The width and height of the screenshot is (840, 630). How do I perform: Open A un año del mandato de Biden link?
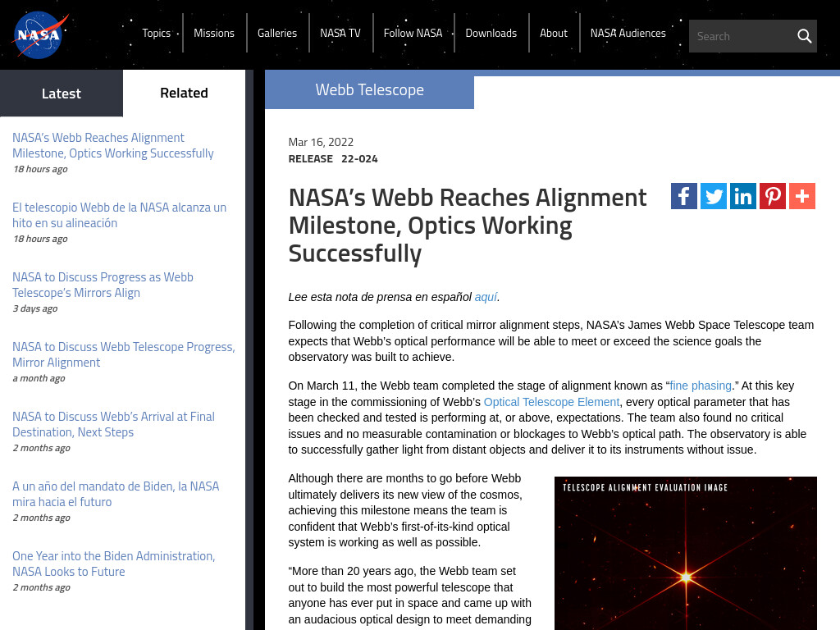click(x=116, y=493)
